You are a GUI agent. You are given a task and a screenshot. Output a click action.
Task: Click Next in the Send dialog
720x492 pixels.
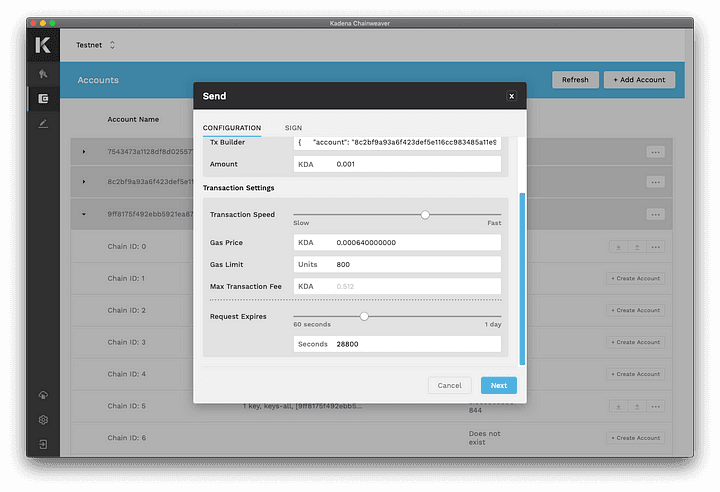(x=499, y=385)
